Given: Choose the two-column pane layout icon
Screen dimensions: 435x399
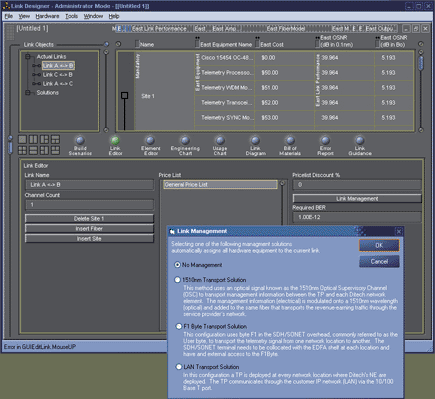Looking at the screenshot, I should [33, 139].
